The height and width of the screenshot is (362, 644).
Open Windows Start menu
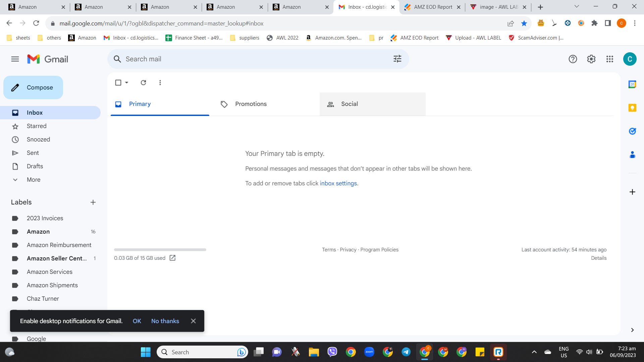[x=146, y=352]
